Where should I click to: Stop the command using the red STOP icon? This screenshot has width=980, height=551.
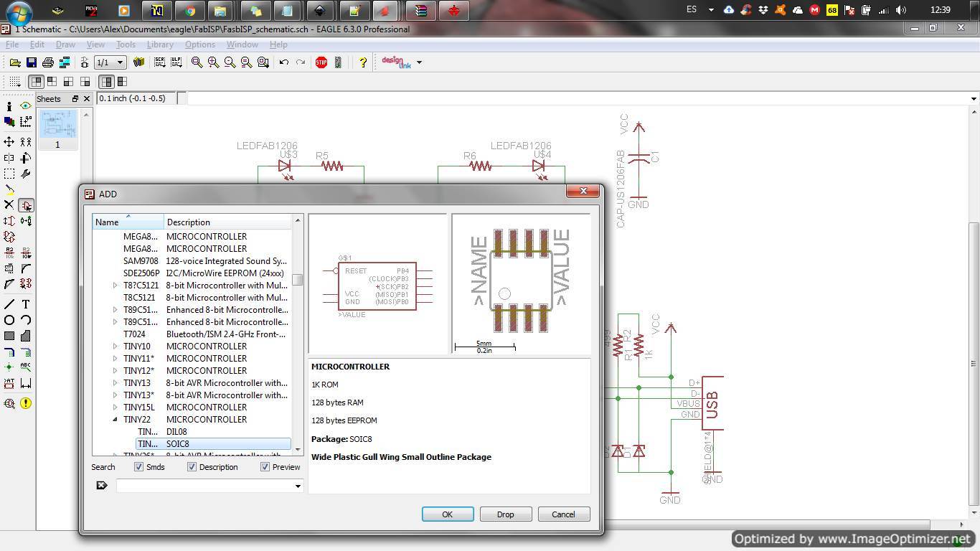[x=321, y=62]
